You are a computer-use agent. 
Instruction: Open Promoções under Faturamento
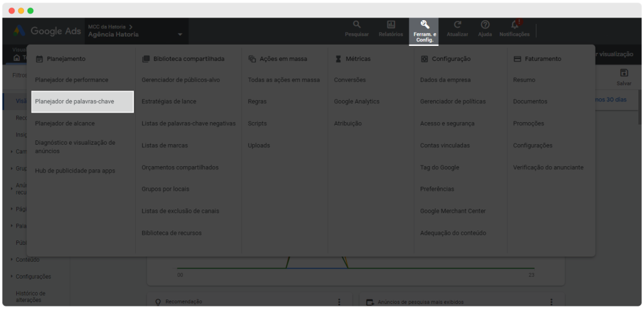[x=528, y=123]
